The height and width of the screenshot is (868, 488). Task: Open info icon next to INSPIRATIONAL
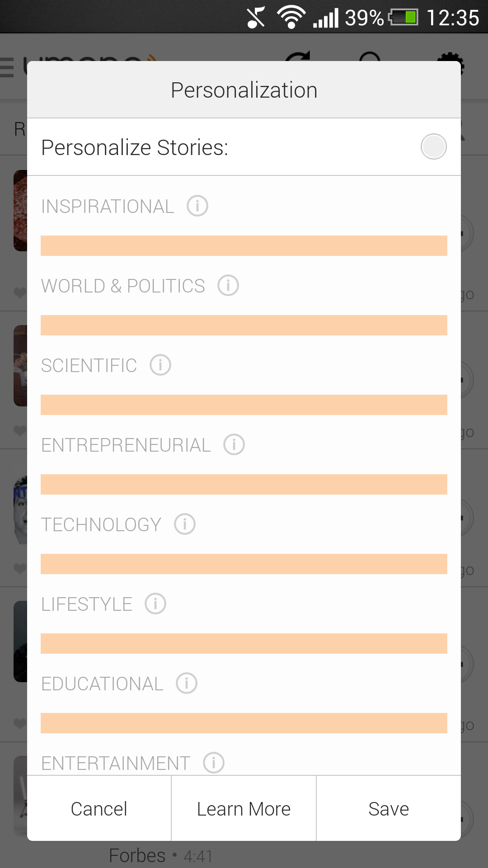197,206
